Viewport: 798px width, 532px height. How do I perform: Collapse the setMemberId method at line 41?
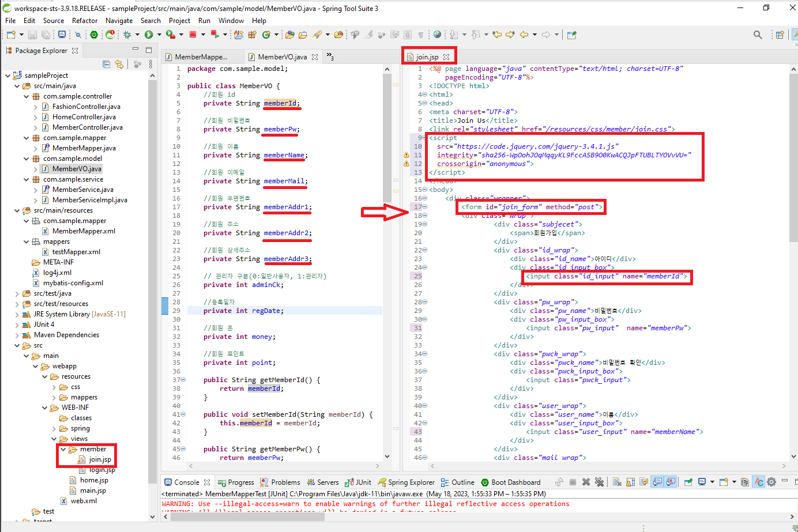[x=183, y=414]
